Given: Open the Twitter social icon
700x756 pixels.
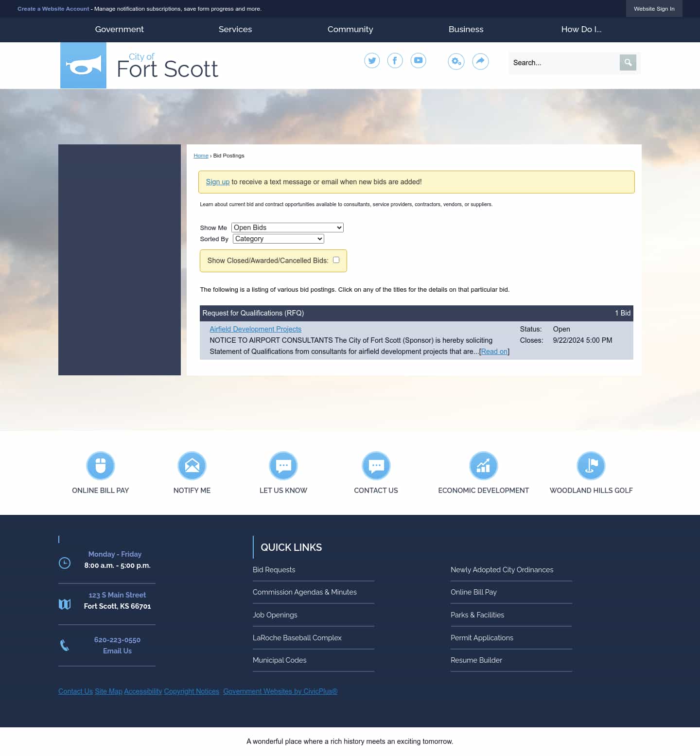Looking at the screenshot, I should tap(372, 61).
